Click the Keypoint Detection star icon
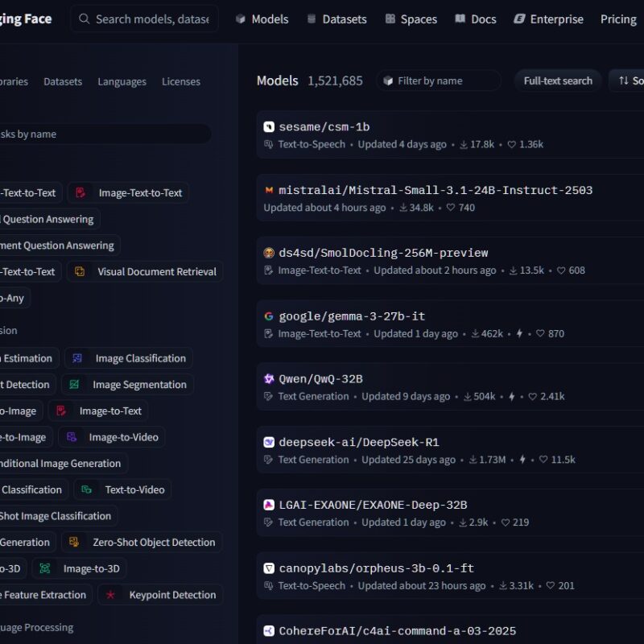 [110, 595]
